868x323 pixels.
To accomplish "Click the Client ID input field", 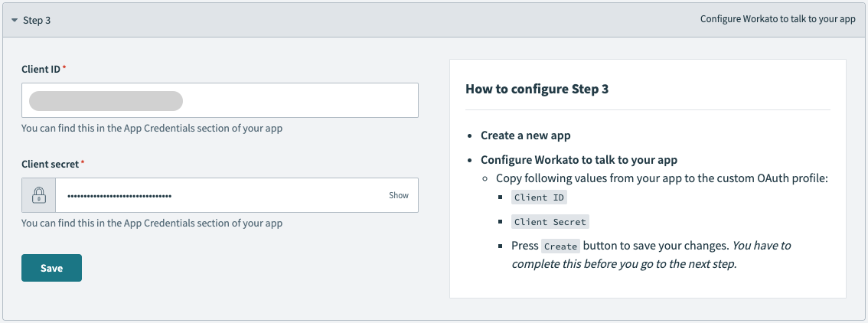I will point(220,100).
